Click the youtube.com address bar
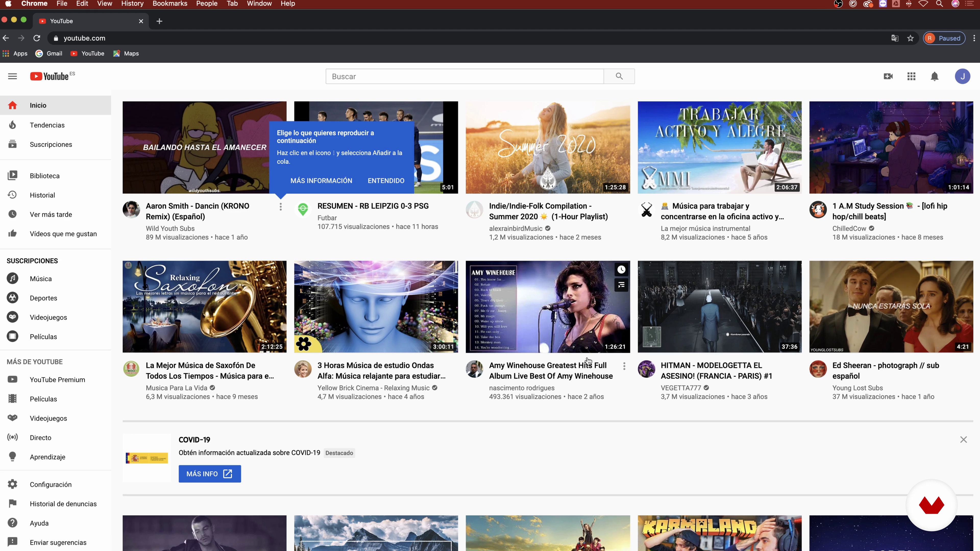980x551 pixels. [x=468, y=38]
